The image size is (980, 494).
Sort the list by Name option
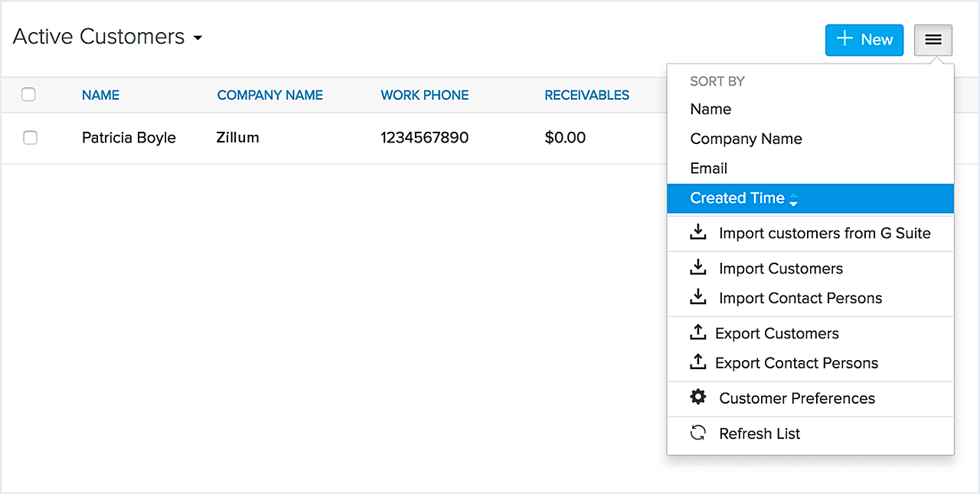[710, 110]
